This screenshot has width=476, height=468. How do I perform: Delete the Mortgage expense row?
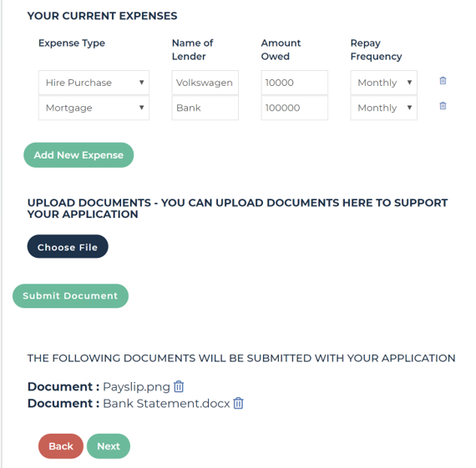(443, 106)
